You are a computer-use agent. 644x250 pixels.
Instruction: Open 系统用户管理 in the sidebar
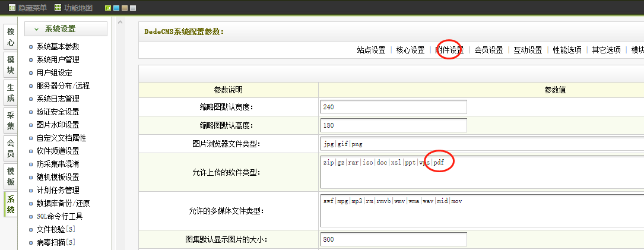tap(58, 59)
